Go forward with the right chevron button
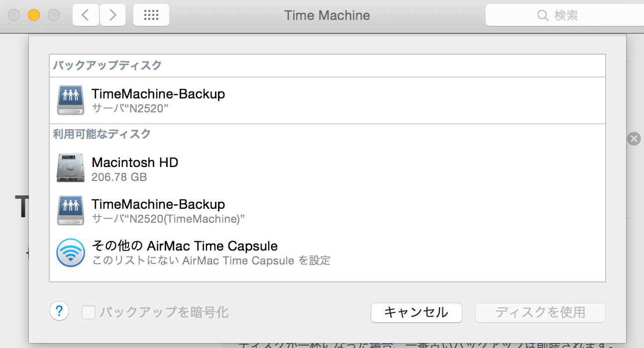The width and height of the screenshot is (644, 348). pyautogui.click(x=112, y=15)
